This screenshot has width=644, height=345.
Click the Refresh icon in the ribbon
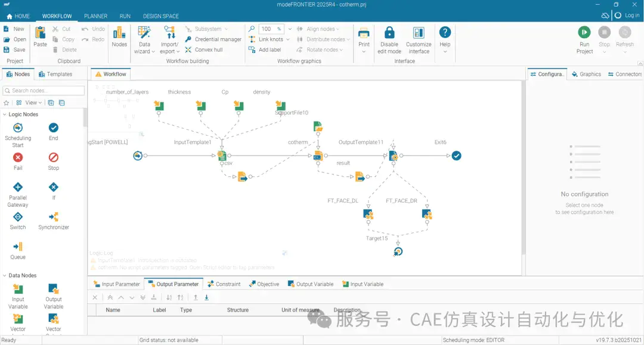[625, 32]
